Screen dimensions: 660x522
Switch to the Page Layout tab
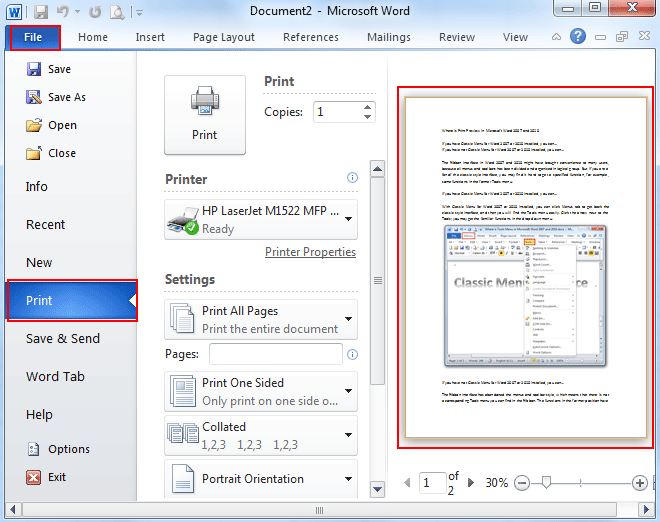(x=224, y=37)
